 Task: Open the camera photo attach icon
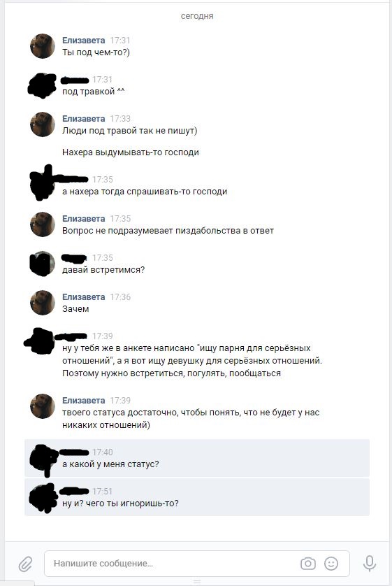point(308,563)
